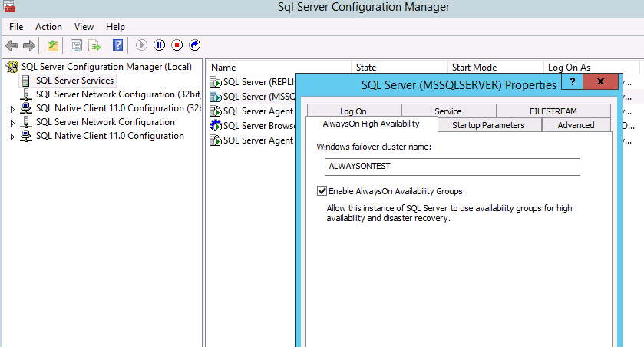Screen dimensions: 644x347
Task: Sort by the State column header
Action: click(x=399, y=67)
